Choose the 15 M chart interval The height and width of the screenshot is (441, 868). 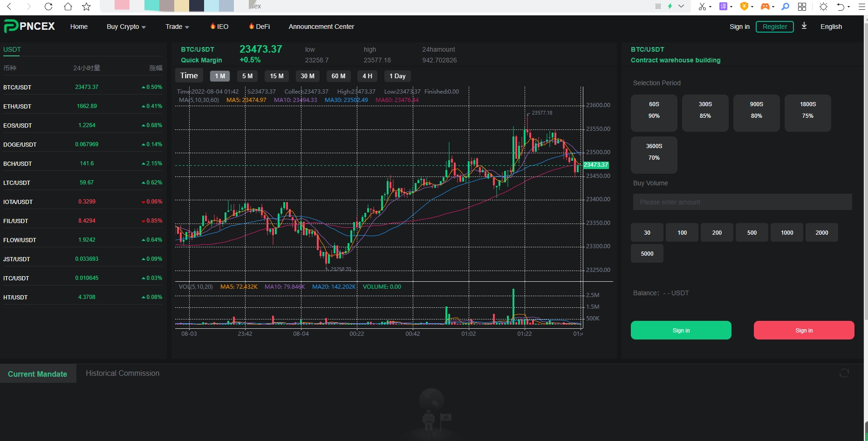[x=276, y=76]
